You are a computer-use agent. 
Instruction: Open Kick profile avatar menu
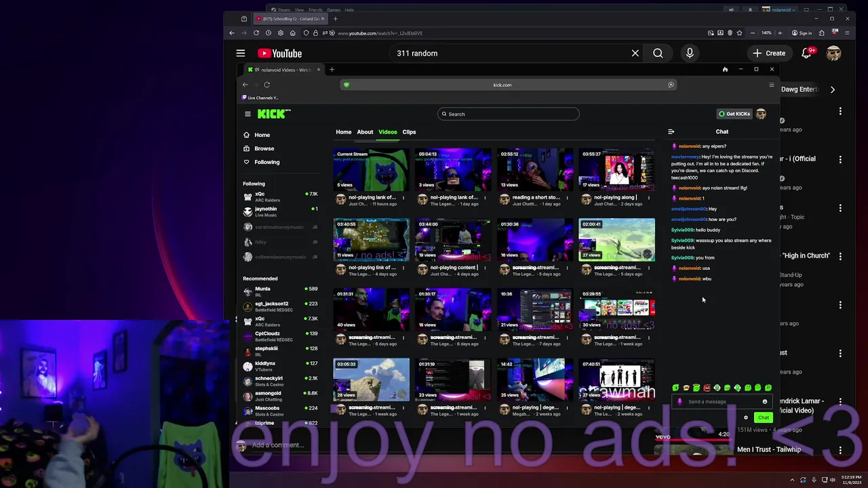[761, 114]
